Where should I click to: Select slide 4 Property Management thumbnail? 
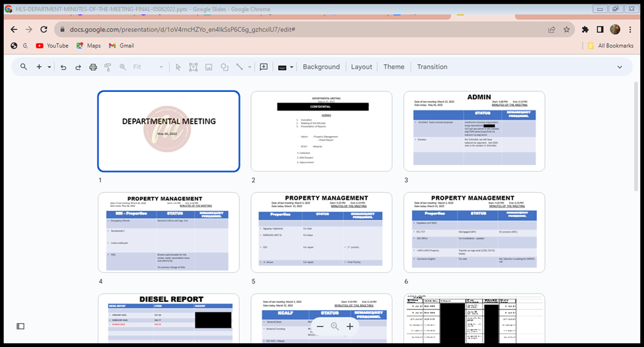(168, 232)
